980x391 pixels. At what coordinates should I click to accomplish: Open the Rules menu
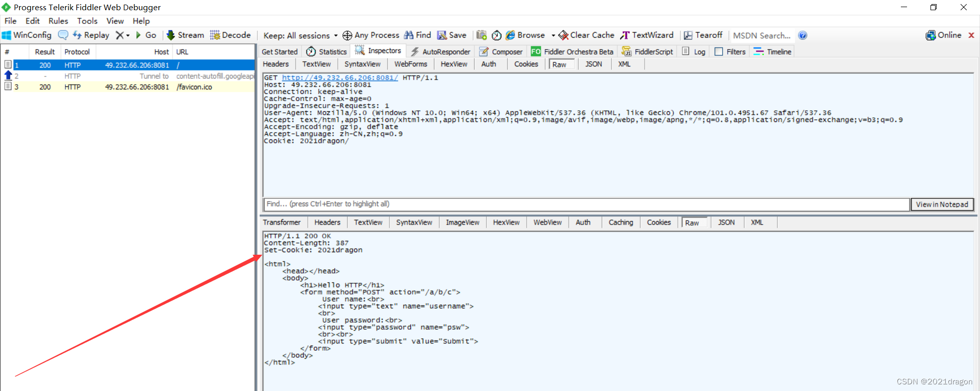click(58, 21)
